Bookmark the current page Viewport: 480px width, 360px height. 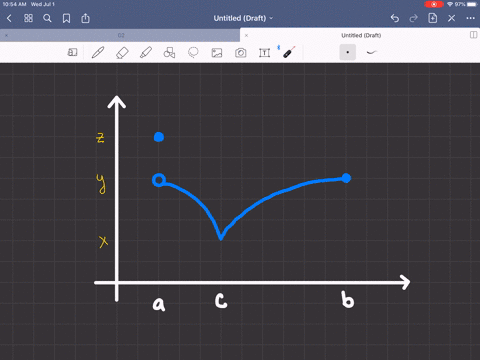[x=66, y=18]
